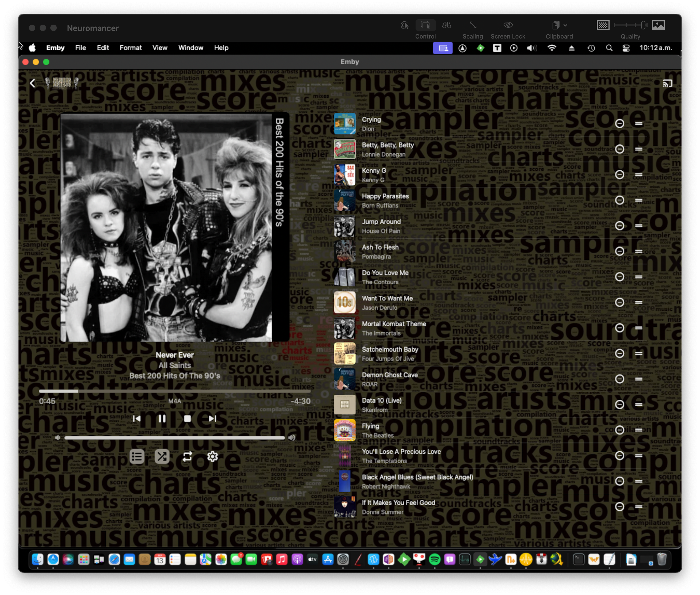Open the player settings gear
Screen dimensions: 700x595
[212, 456]
